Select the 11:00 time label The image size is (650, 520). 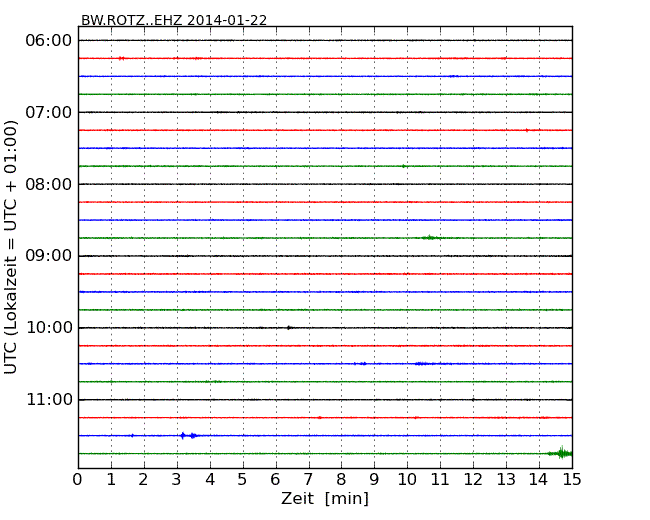click(49, 399)
